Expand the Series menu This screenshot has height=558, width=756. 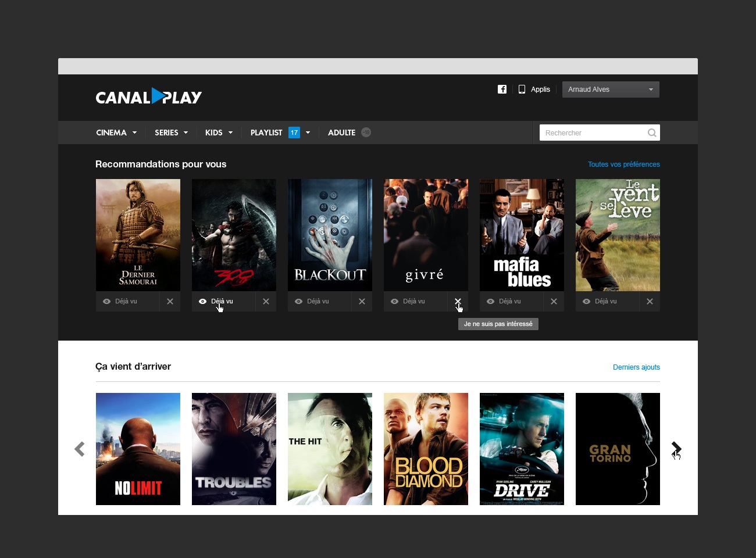point(171,133)
